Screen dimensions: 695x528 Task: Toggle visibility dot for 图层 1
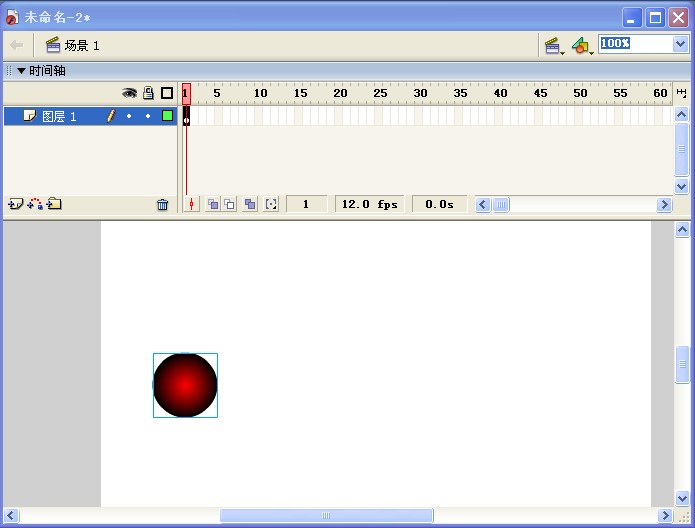tap(129, 116)
